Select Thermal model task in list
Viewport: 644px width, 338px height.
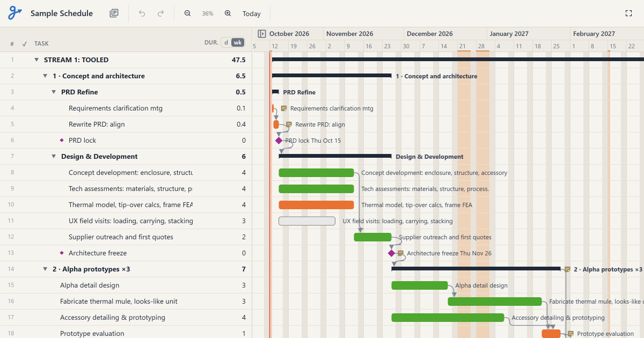[x=130, y=205]
